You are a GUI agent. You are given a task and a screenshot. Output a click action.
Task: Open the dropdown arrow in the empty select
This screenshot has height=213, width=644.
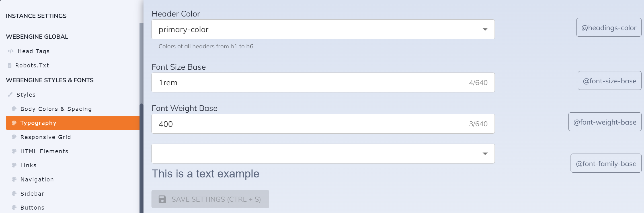coord(485,154)
